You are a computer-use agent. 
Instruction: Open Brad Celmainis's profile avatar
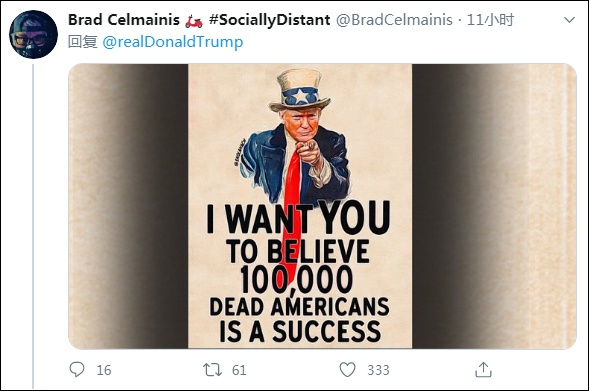33,35
